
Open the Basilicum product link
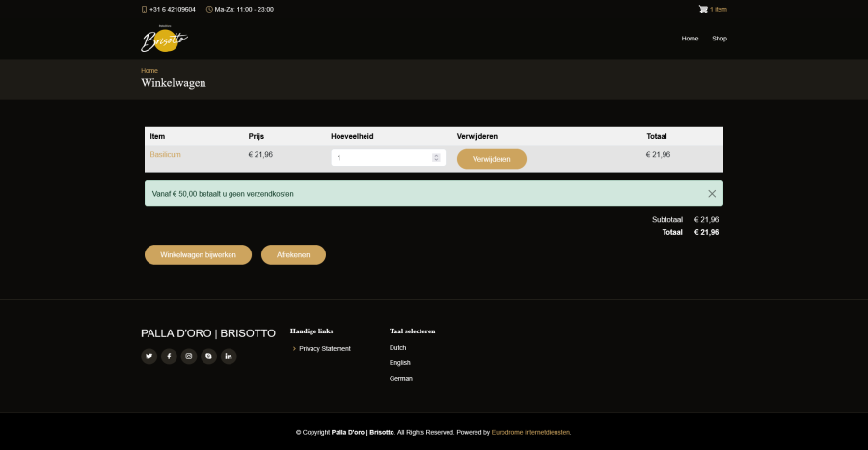pos(165,154)
